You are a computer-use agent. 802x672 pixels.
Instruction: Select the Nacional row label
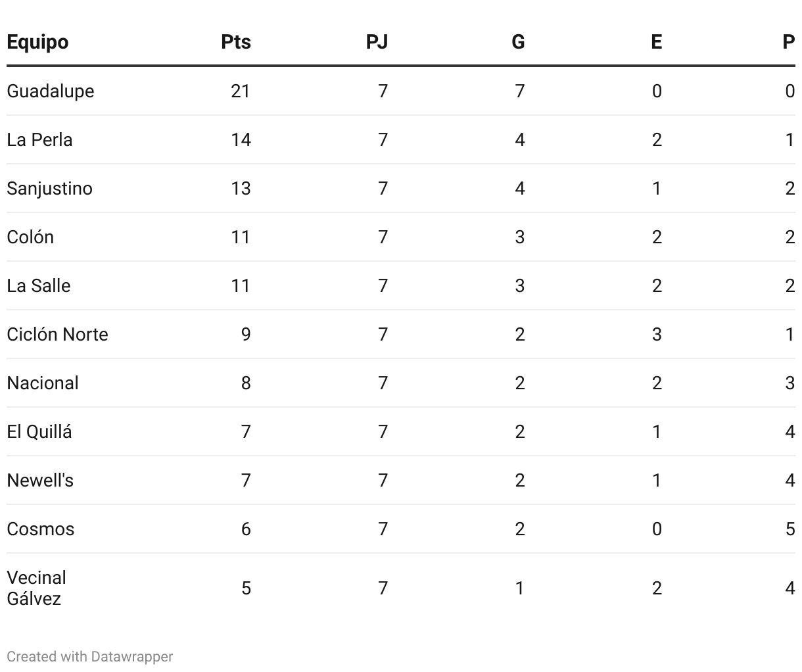pyautogui.click(x=43, y=383)
